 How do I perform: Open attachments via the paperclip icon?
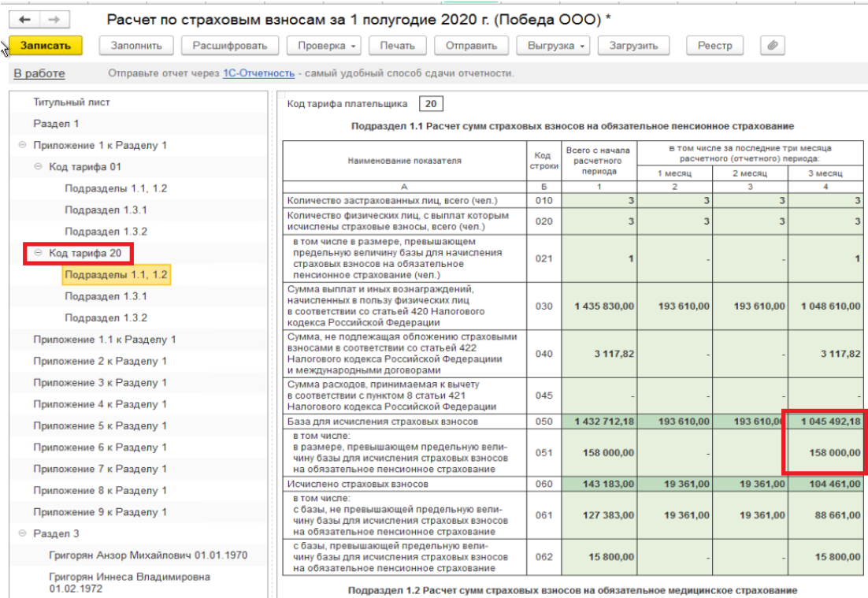(x=773, y=46)
